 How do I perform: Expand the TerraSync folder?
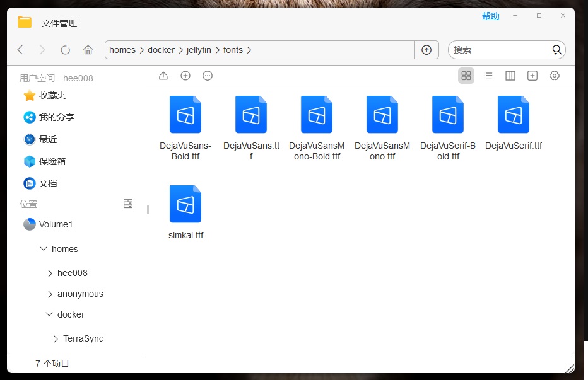tap(56, 339)
